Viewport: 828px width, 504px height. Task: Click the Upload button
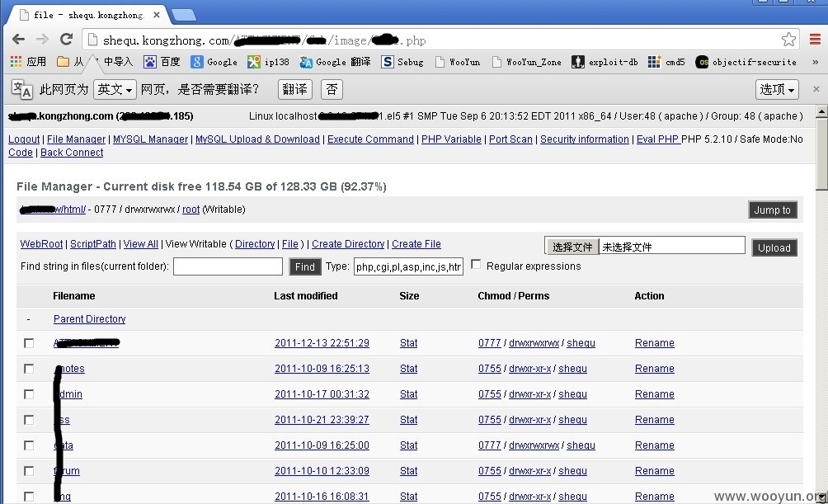click(x=774, y=247)
